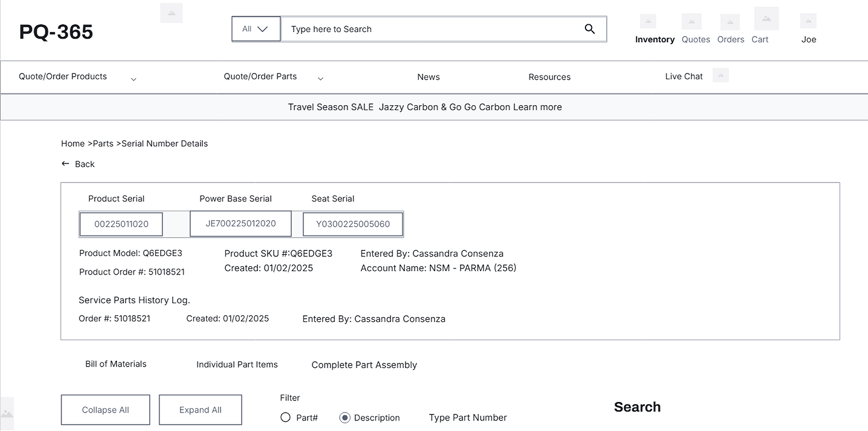The image size is (868, 431).
Task: Click the image icon above Orders
Action: tap(730, 22)
